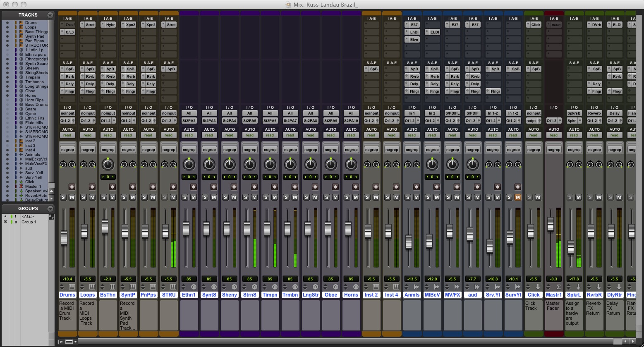Click the a-z sort icon in Groups list
Screen dimensions: 644x347
pos(51,217)
